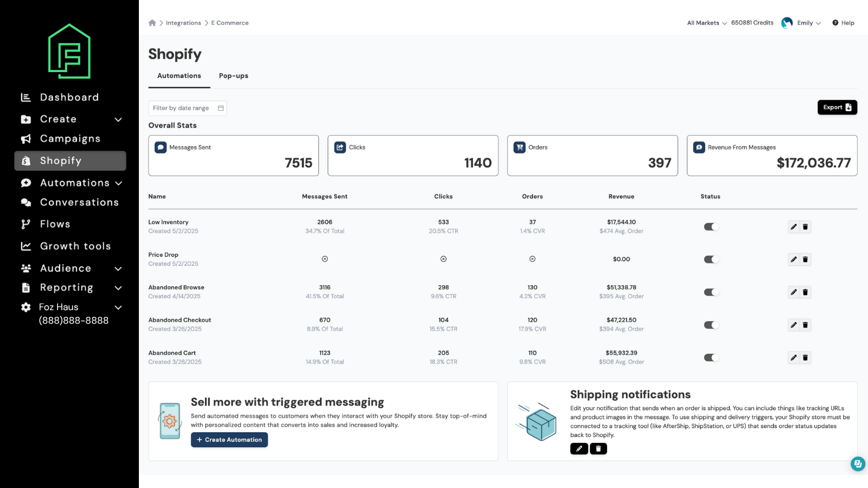Edit the Shipping notifications message

point(579,449)
